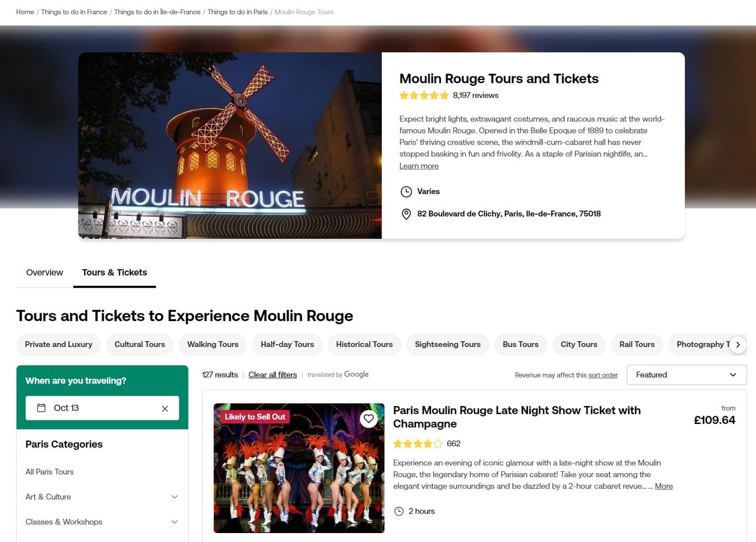Click the calendar icon in date field

[x=41, y=408]
